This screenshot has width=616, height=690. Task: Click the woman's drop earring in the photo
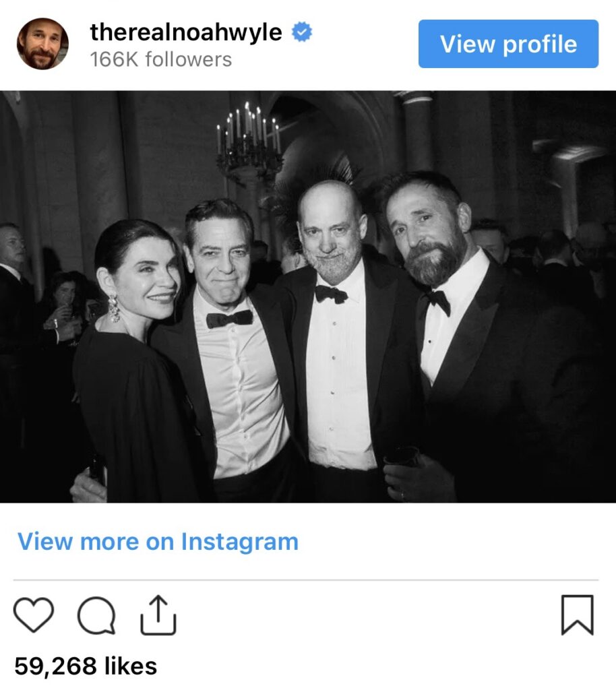coord(114,309)
